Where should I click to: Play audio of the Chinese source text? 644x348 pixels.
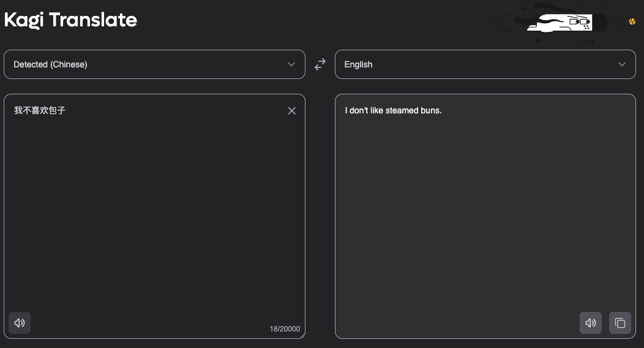point(20,323)
